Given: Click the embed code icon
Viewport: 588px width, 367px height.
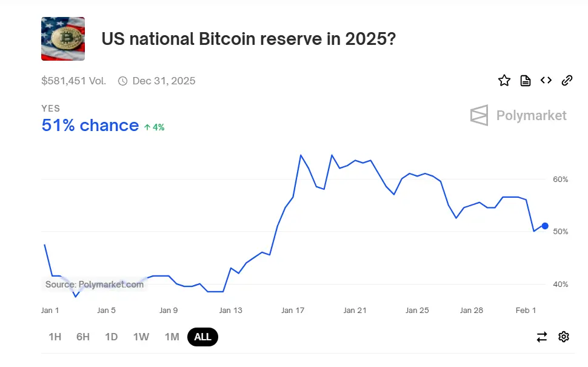Looking at the screenshot, I should pyautogui.click(x=546, y=80).
